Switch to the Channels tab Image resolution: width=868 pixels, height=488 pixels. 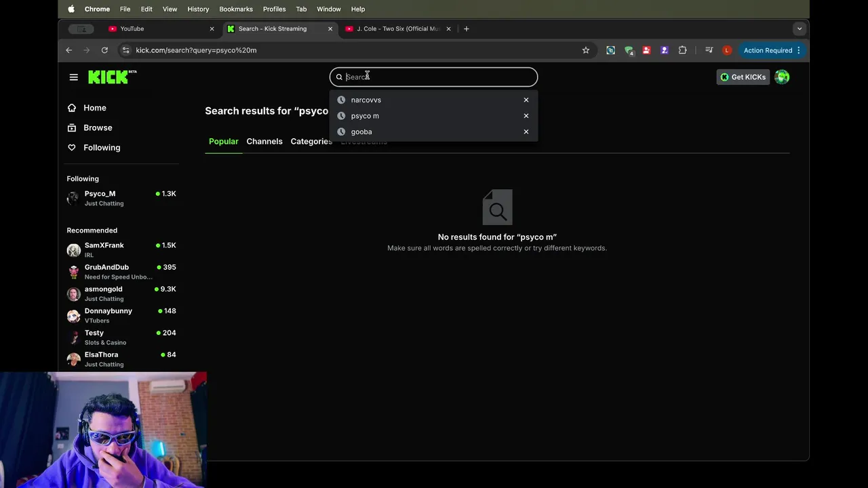pos(264,141)
